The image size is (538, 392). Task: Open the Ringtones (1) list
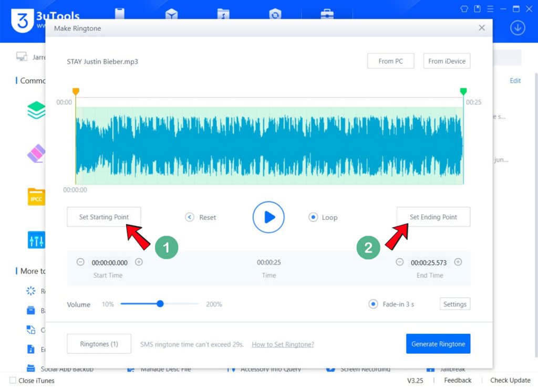[x=99, y=344]
